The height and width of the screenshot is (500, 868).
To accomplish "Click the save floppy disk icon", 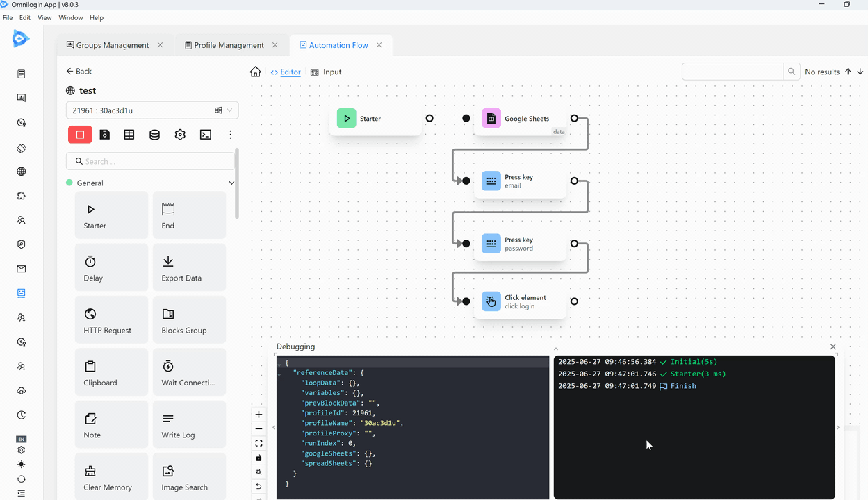I will (104, 135).
